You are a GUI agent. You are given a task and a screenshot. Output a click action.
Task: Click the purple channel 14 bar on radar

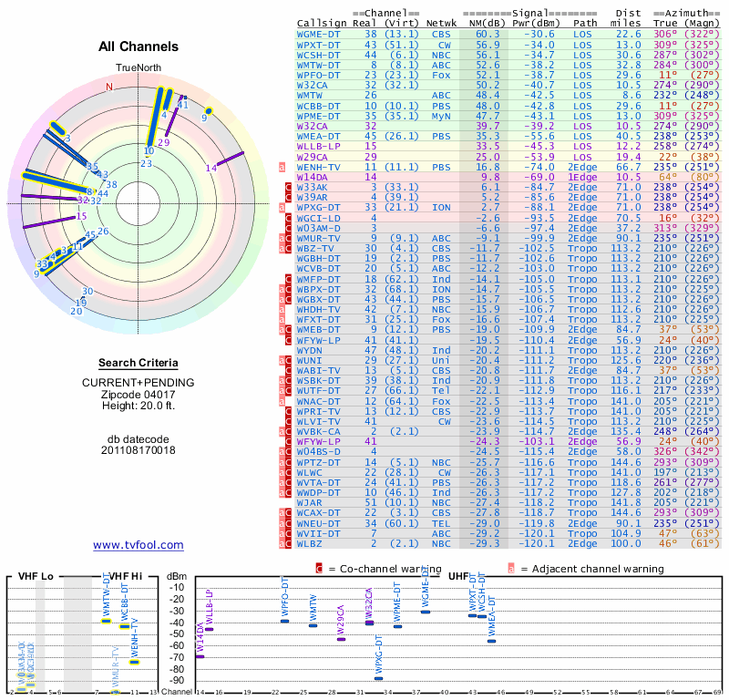pos(230,159)
